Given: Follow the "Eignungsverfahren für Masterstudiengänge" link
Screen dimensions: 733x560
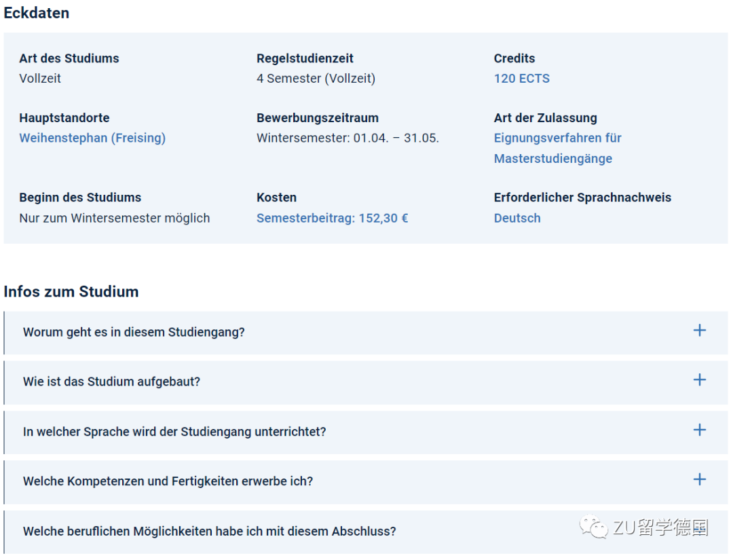Looking at the screenshot, I should coord(557,148).
